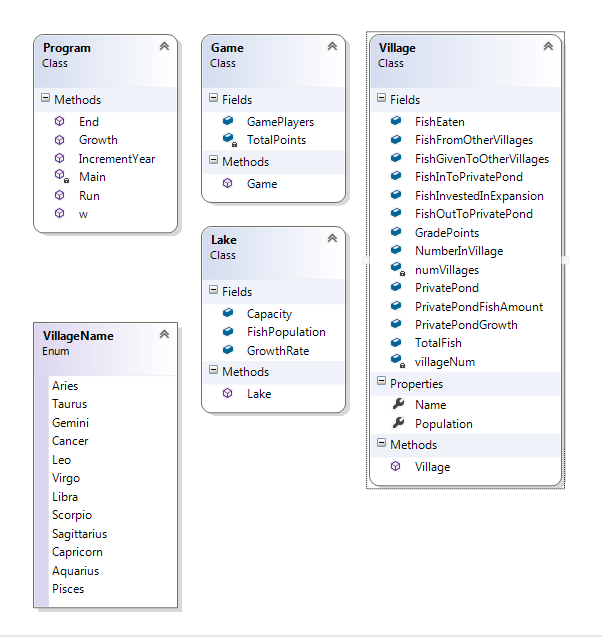
Task: Collapse the Methods section in Program class
Action: 46,99
